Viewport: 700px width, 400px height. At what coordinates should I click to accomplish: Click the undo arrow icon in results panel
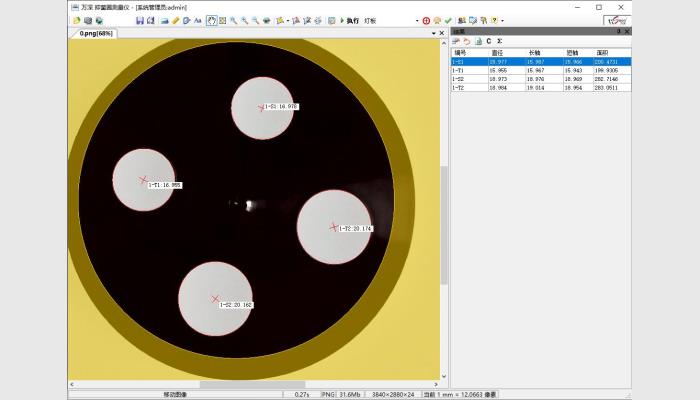[466, 42]
